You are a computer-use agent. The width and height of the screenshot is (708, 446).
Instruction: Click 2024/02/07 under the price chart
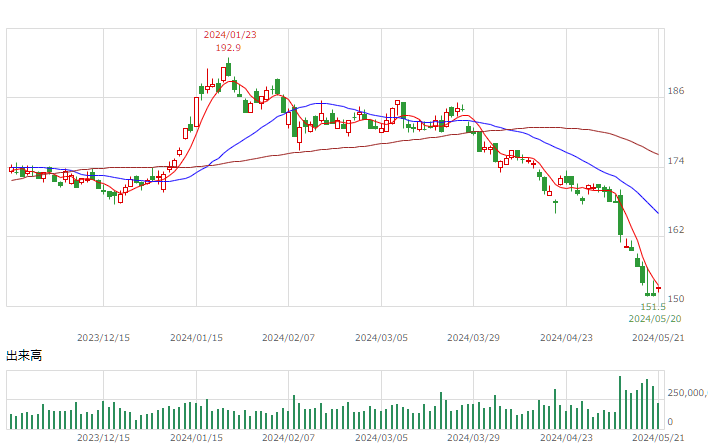point(289,338)
